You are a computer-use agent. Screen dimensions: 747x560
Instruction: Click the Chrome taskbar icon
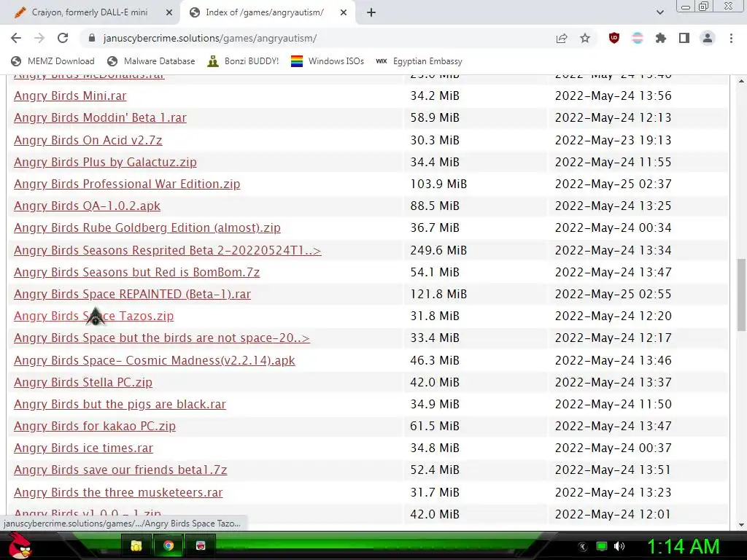169,545
